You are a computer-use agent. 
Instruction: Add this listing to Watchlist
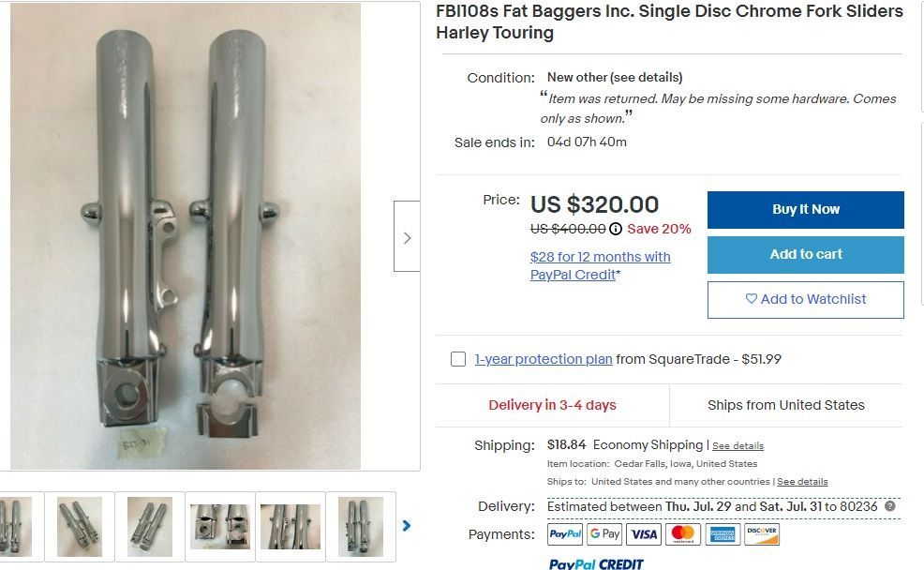[806, 299]
